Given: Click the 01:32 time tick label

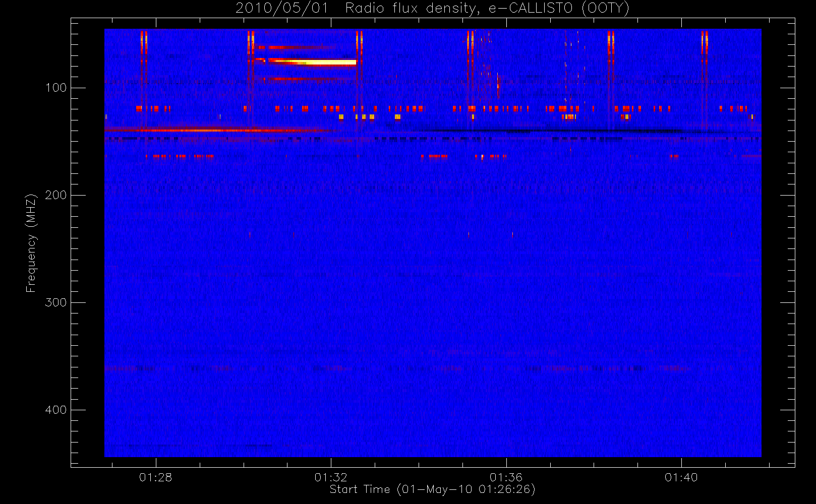Looking at the screenshot, I should [331, 477].
